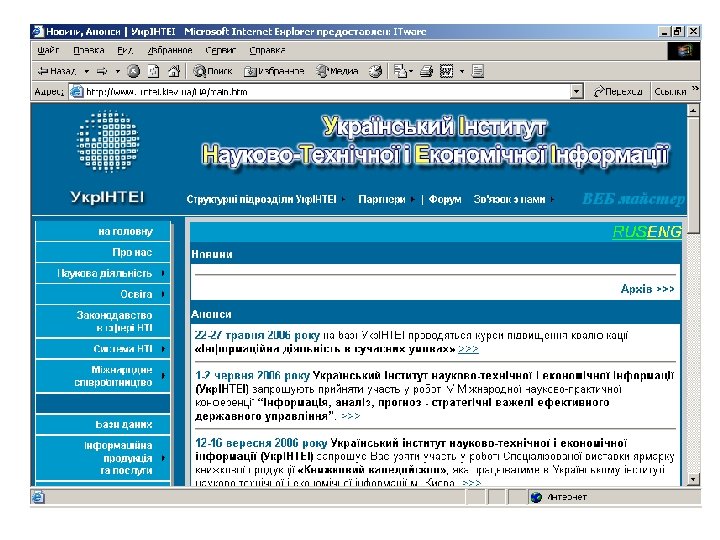Click the Ссылки links toolbar label
720x540 pixels.
[670, 92]
